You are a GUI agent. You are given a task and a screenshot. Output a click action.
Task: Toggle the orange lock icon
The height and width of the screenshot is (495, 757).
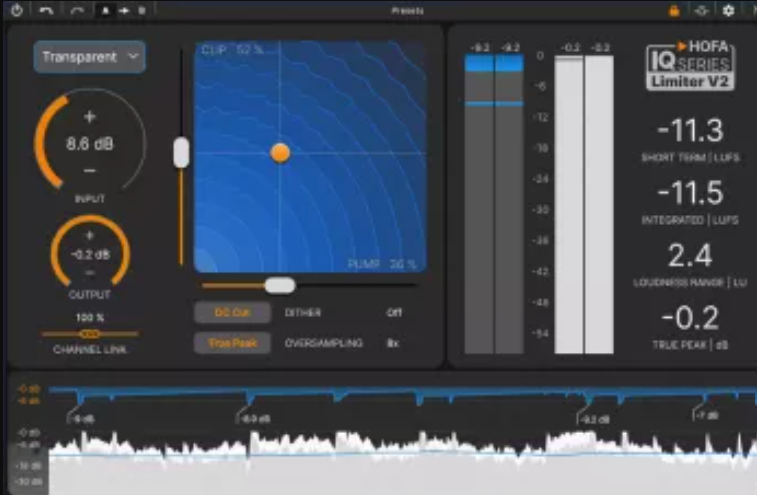click(674, 11)
